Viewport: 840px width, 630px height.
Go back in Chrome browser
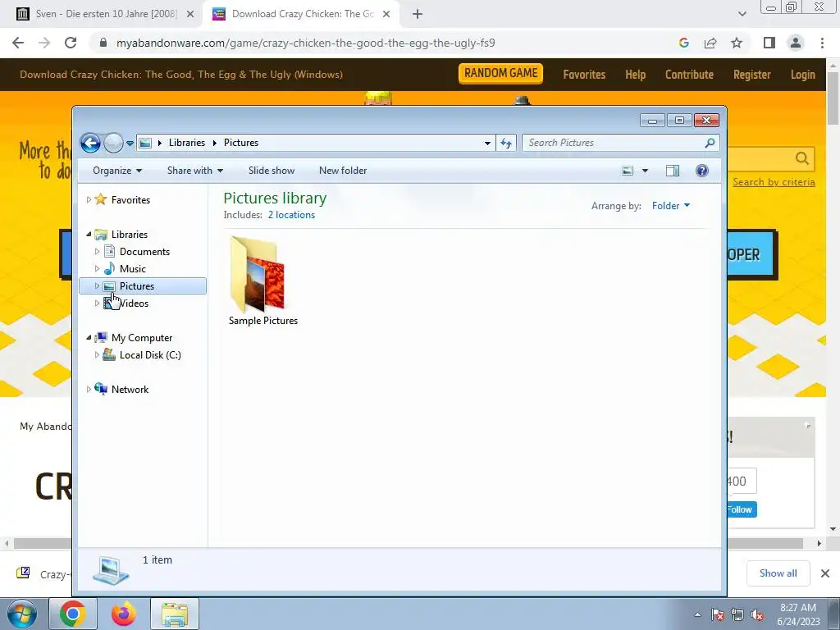(x=18, y=43)
